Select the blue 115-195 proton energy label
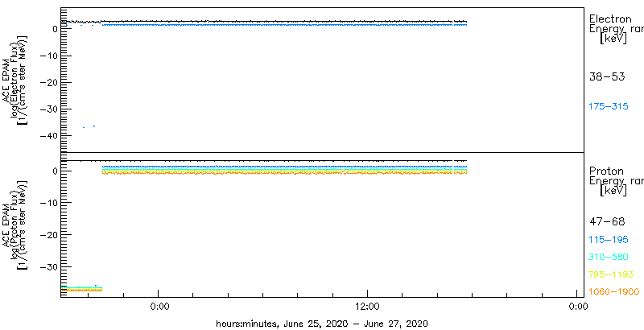644x330 pixels. (609, 240)
